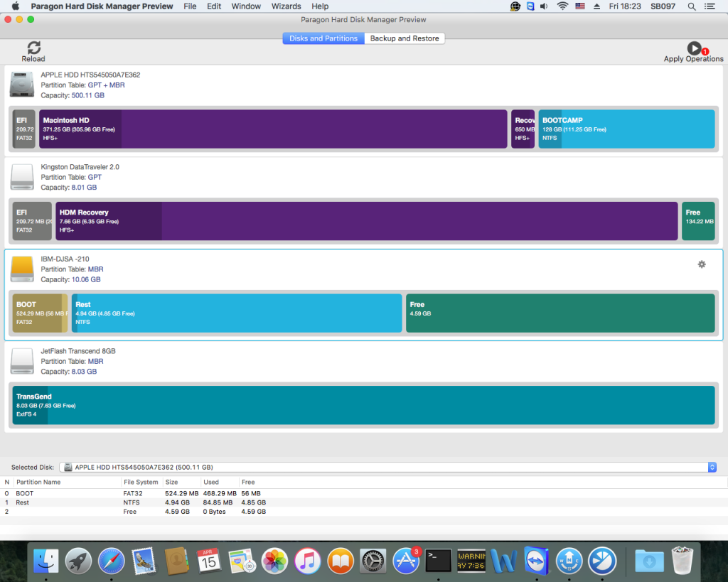728x582 pixels.
Task: Sort by Used column header
Action: 220,483
